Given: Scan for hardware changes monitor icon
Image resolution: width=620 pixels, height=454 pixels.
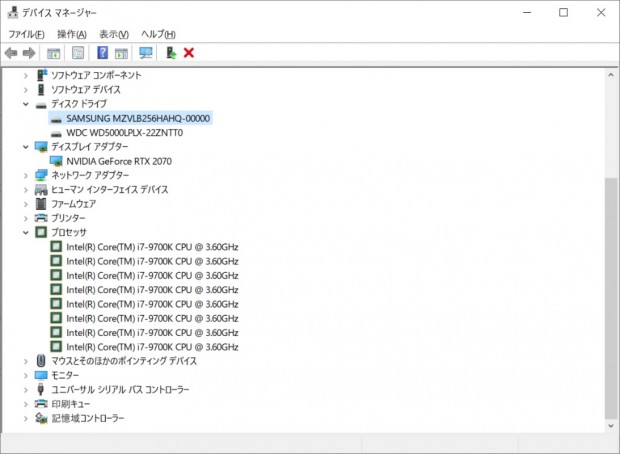Looking at the screenshot, I should (146, 53).
